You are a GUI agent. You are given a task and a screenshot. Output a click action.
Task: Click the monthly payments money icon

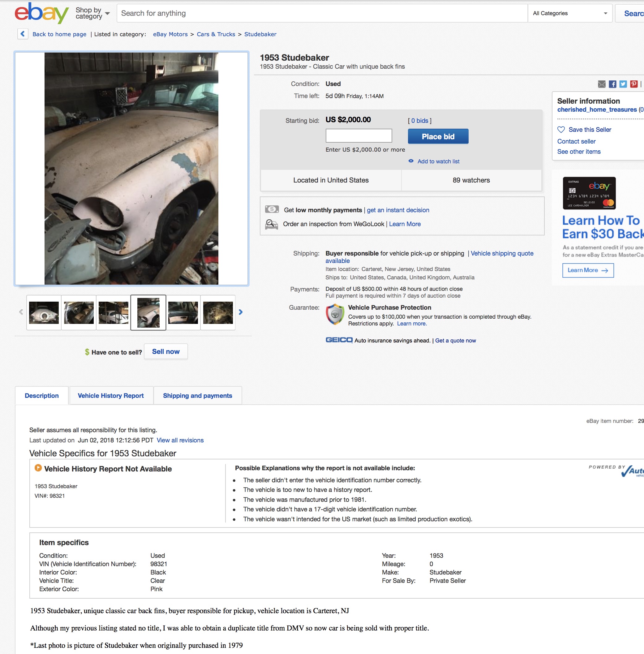point(272,209)
